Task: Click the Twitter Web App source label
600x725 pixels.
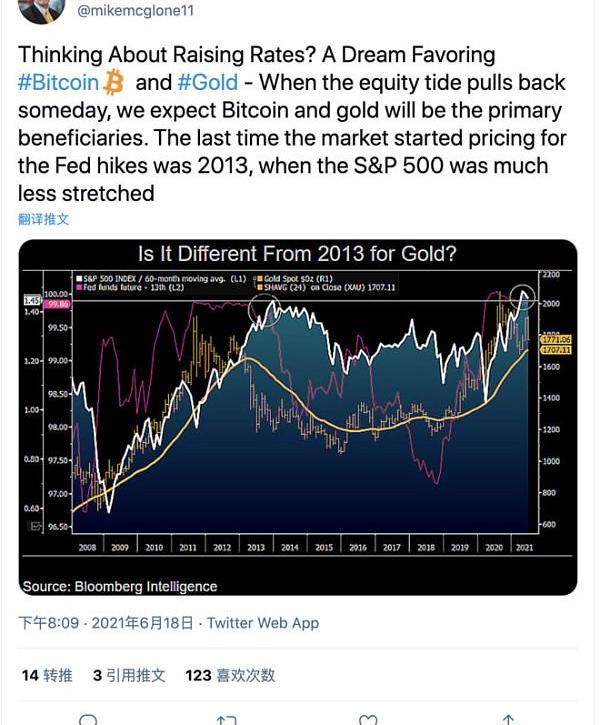Action: click(262, 623)
